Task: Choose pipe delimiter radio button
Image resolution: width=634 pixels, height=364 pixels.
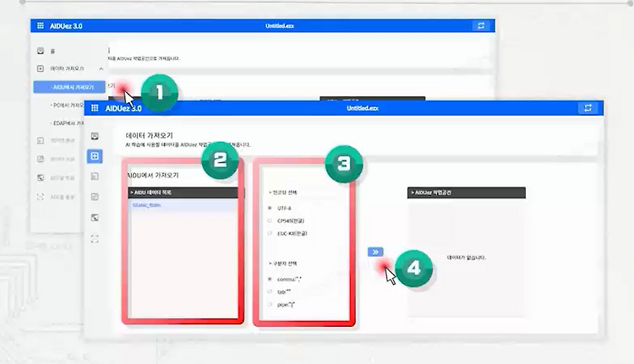Action: coord(270,304)
